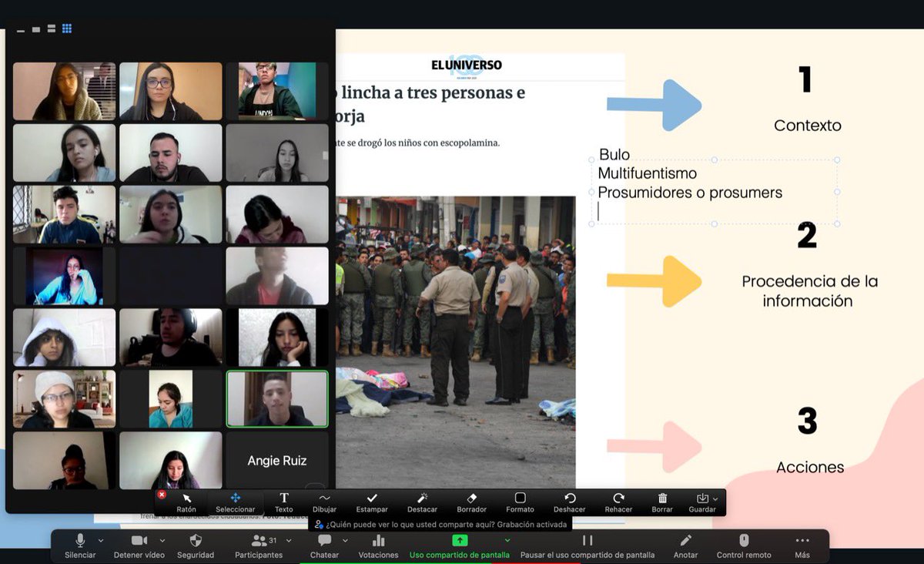Click "Multifuentismo" text in the slide

[x=648, y=173]
